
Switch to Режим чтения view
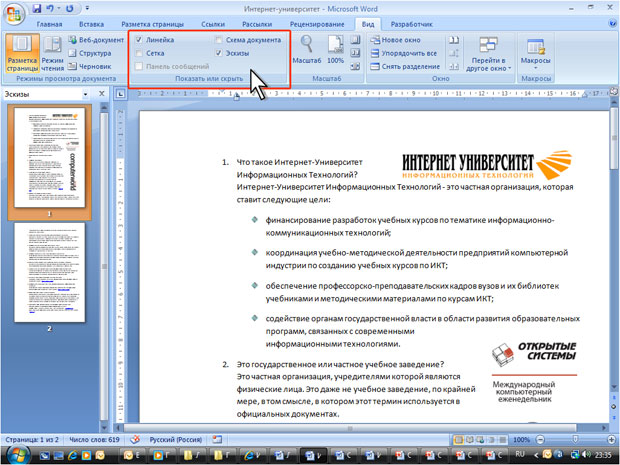(53, 53)
